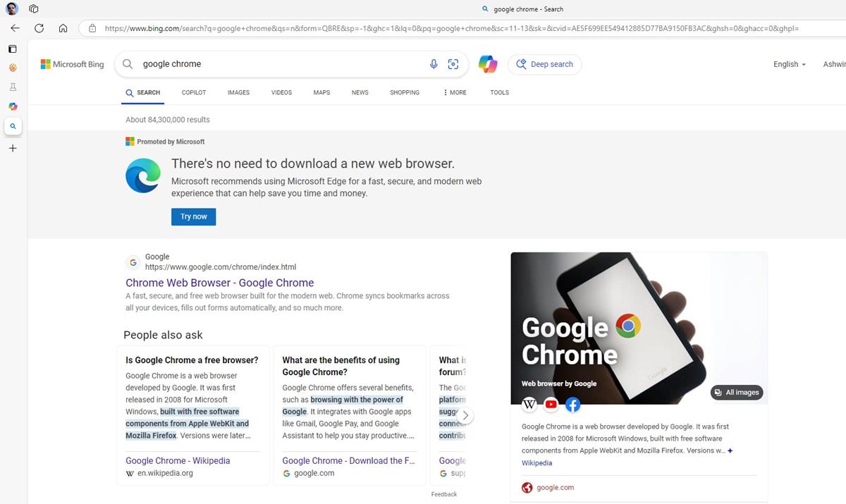This screenshot has width=846, height=504.
Task: Click the voice search microphone icon
Action: tap(434, 63)
